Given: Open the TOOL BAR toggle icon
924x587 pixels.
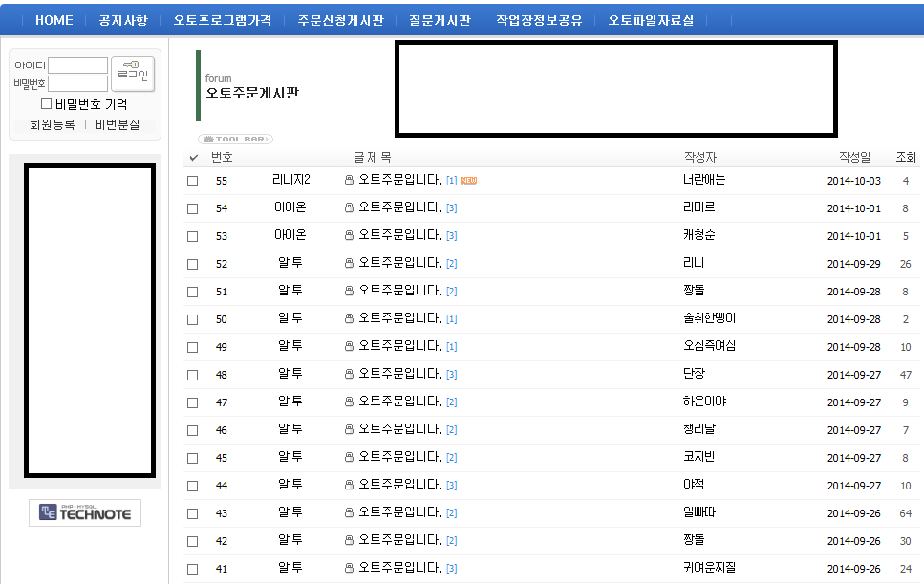Looking at the screenshot, I should coord(235,140).
